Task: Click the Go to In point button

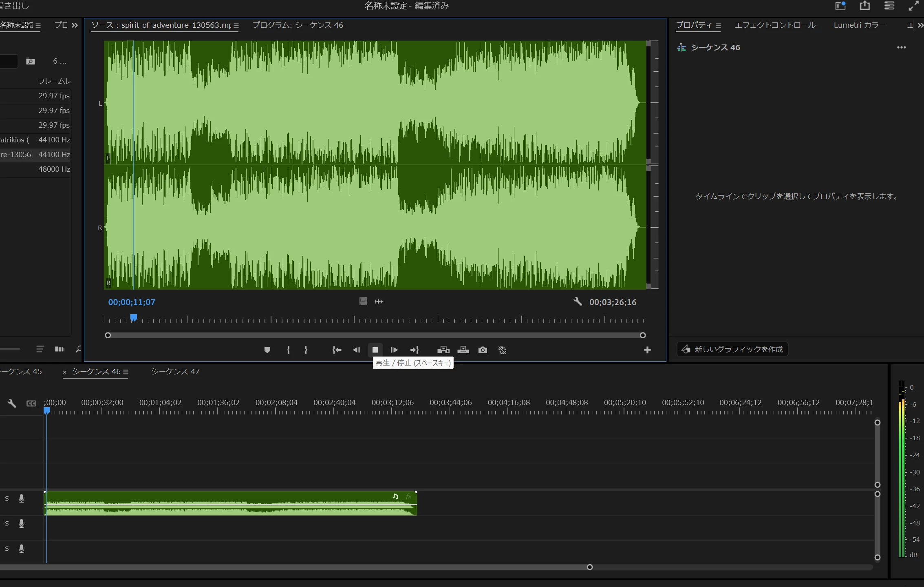Action: tap(336, 350)
